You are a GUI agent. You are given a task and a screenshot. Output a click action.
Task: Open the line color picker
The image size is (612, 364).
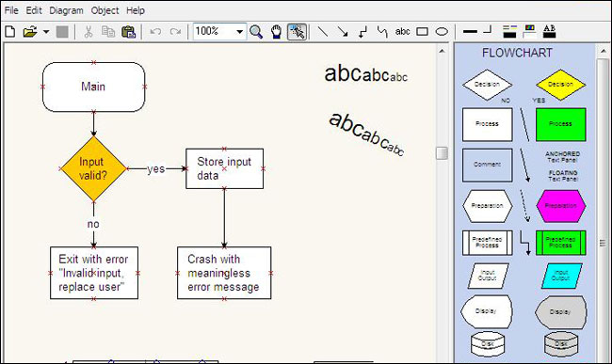pyautogui.click(x=509, y=31)
